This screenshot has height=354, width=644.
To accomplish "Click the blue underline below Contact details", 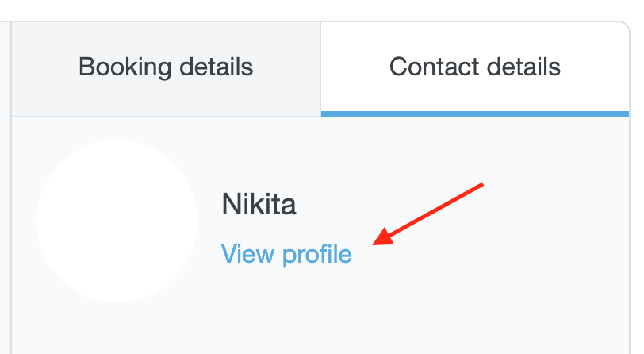I will pyautogui.click(x=474, y=114).
